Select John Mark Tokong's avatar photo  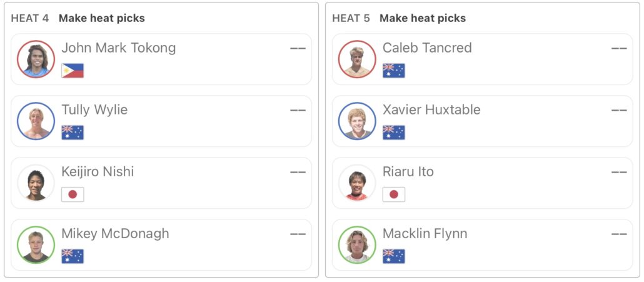(36, 59)
